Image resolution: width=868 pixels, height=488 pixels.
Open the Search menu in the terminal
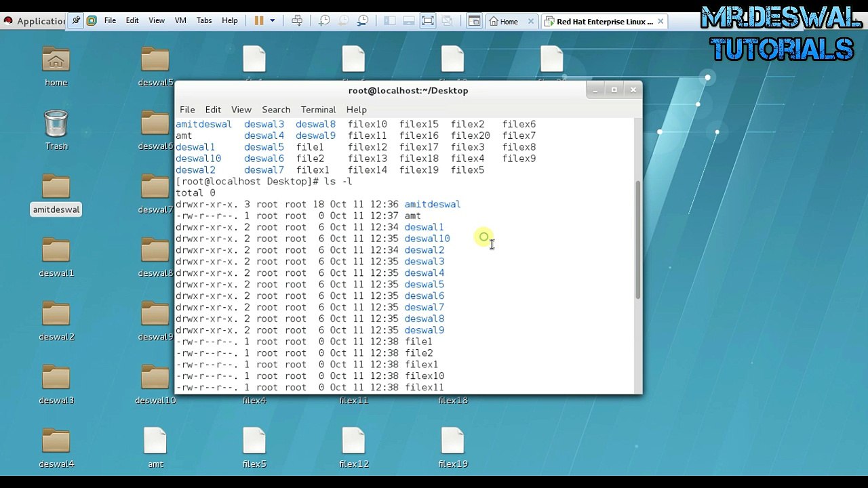pyautogui.click(x=276, y=110)
